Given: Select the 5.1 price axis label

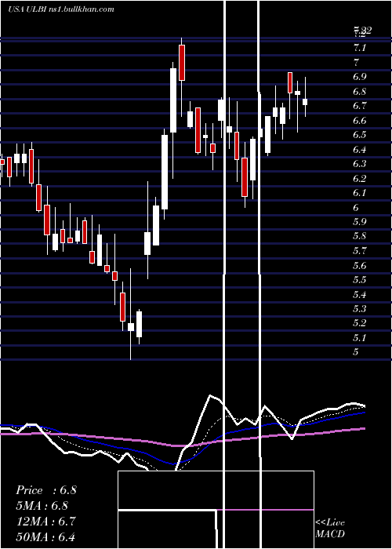Looking at the screenshot, I should tap(360, 338).
